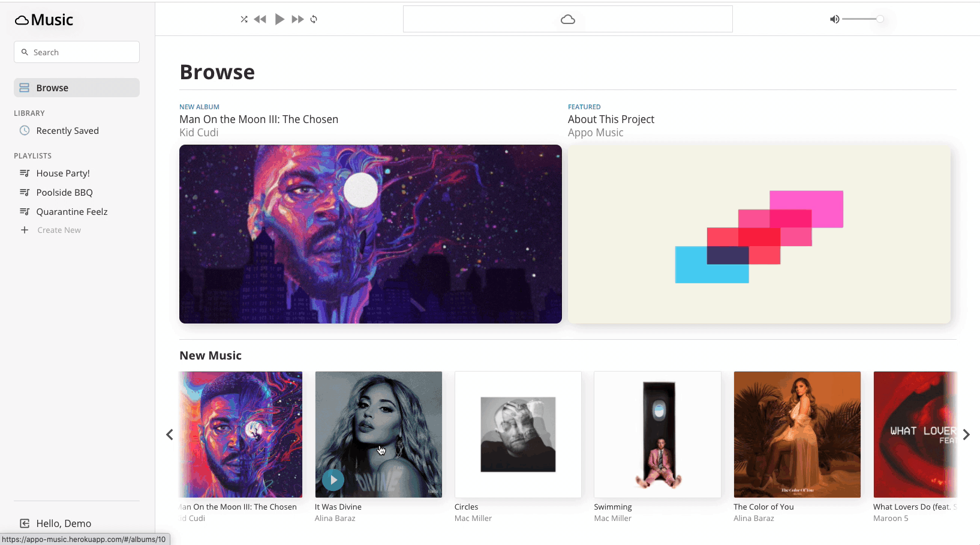The height and width of the screenshot is (545, 980).
Task: Open About This Project featured link
Action: pos(611,119)
